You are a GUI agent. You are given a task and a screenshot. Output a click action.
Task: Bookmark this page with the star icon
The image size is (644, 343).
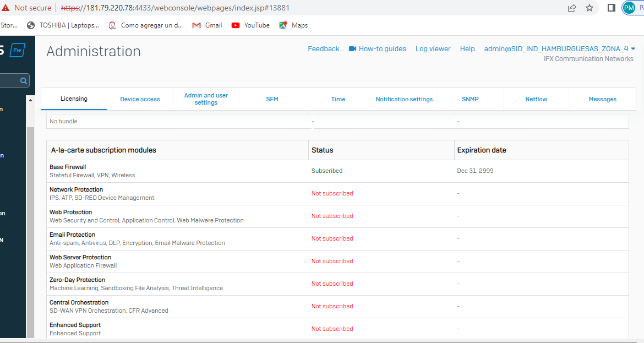(x=590, y=8)
